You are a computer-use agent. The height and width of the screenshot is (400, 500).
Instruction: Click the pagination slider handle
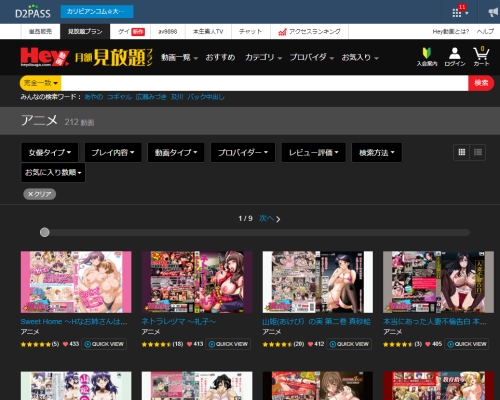(45, 232)
